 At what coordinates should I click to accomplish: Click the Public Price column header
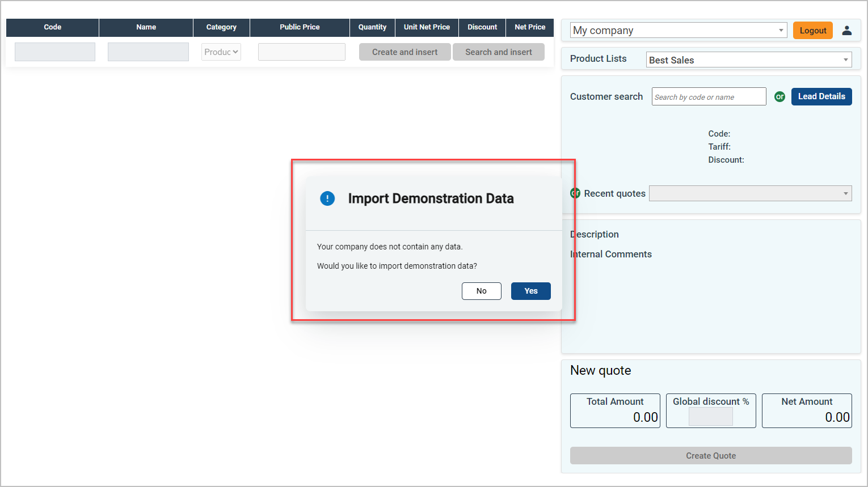300,27
